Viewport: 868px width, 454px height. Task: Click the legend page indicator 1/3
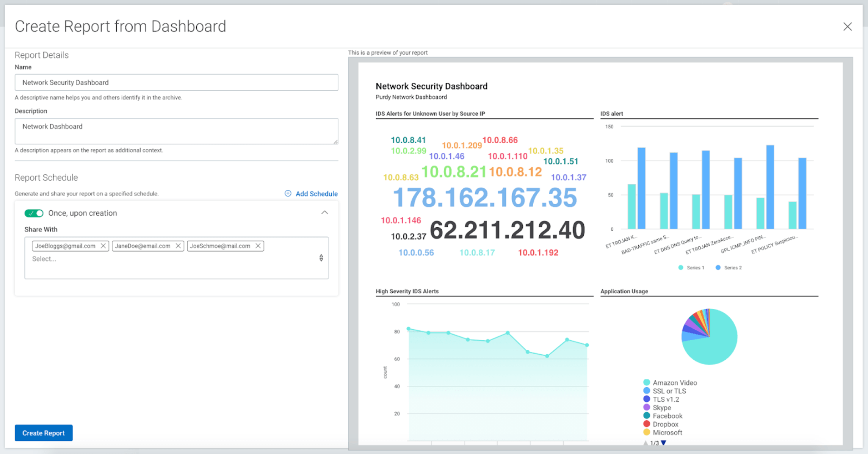[655, 443]
